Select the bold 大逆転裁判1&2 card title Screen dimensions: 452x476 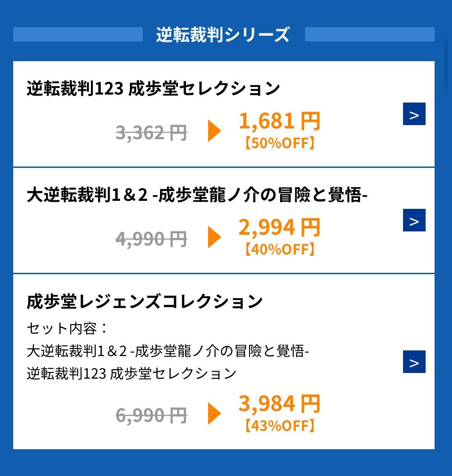tap(197, 195)
